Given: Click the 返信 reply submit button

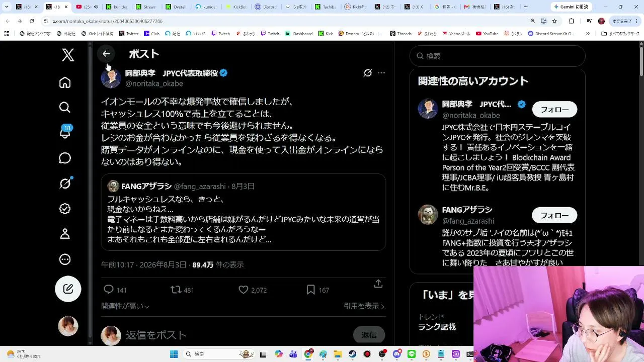Looking at the screenshot, I should [x=369, y=335].
